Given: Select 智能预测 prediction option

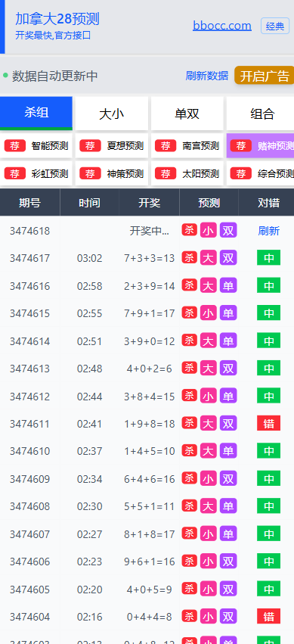Looking at the screenshot, I should click(x=36, y=146).
